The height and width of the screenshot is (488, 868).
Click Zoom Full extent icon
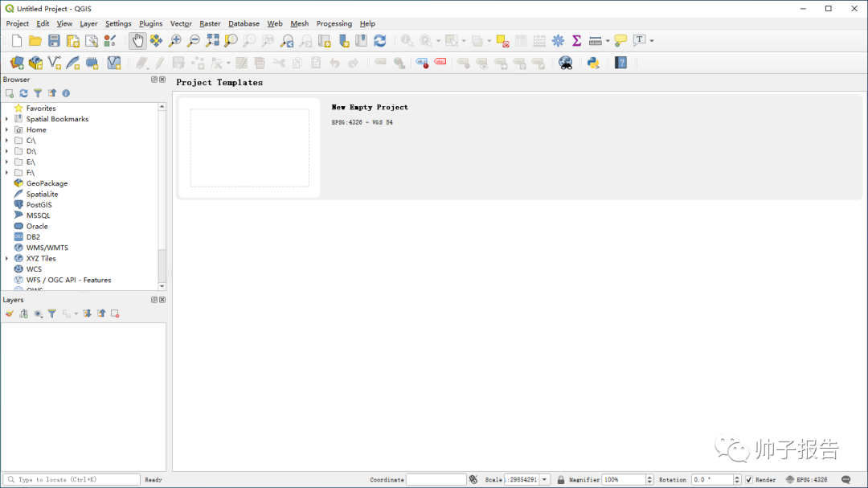click(212, 40)
